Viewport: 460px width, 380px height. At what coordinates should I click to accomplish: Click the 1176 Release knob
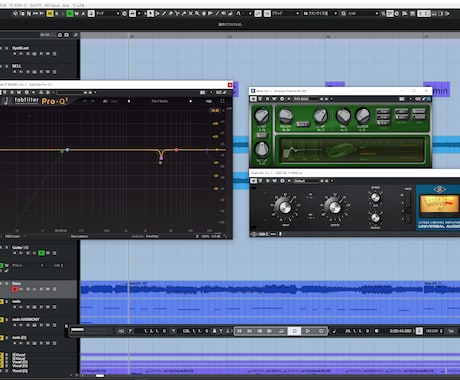point(375,218)
